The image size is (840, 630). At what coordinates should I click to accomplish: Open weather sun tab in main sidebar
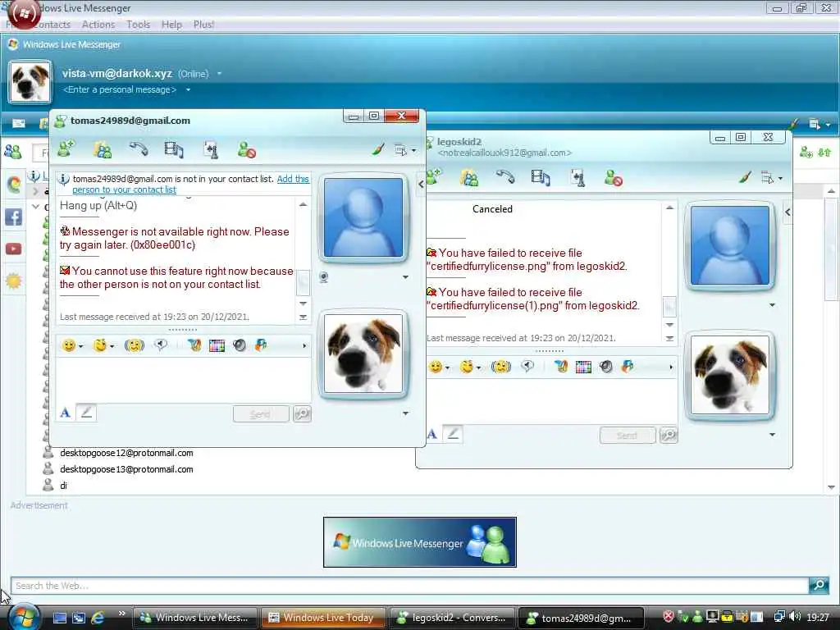13,281
